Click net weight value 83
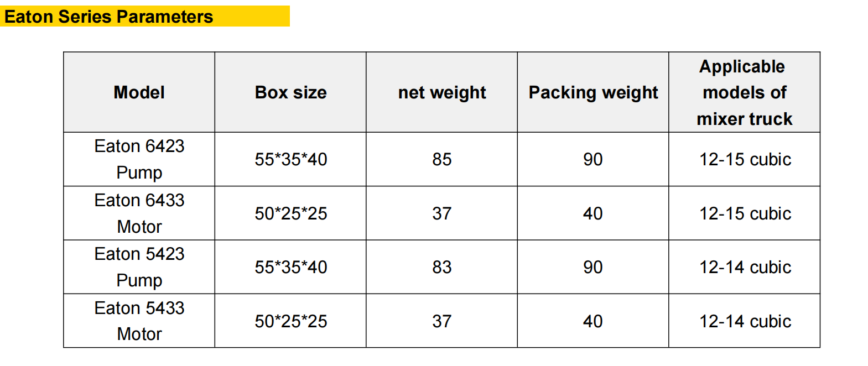Image resolution: width=868 pixels, height=366 pixels. coord(441,267)
